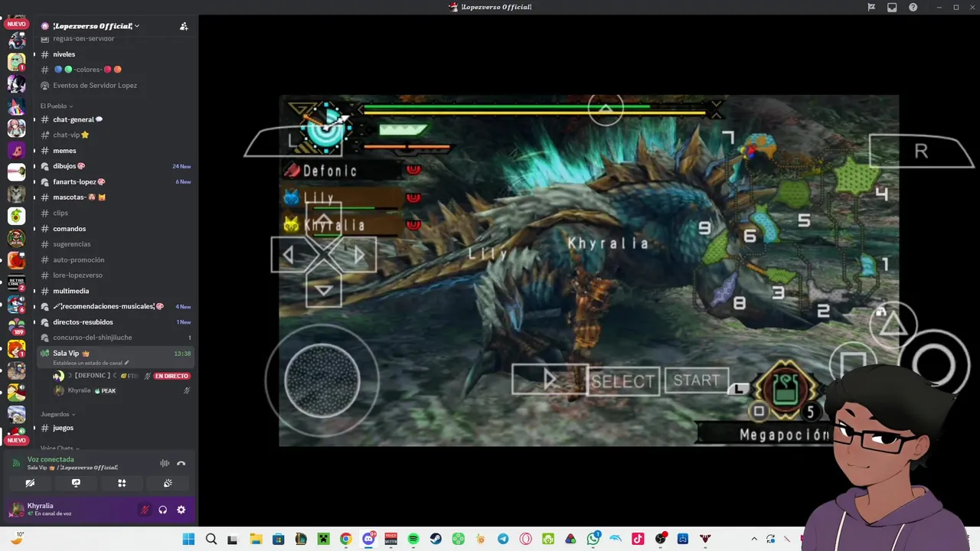This screenshot has width=980, height=551.
Task: Open Google Chrome from the taskbar
Action: pyautogui.click(x=346, y=539)
